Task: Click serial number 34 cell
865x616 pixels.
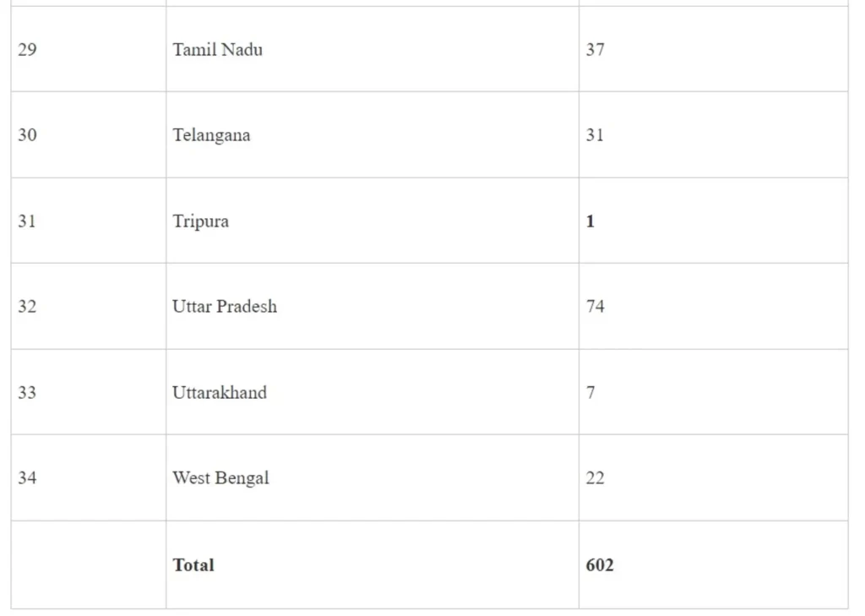Action: tap(28, 478)
